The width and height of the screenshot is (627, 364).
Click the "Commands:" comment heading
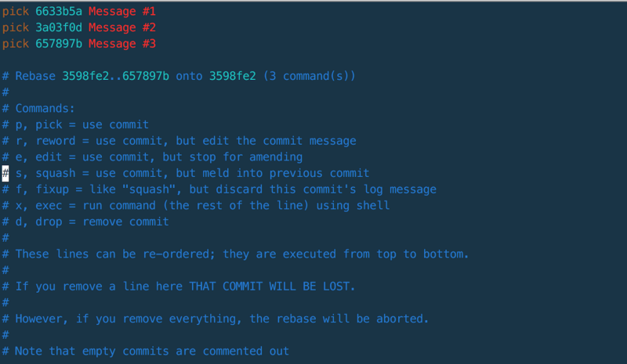[45, 109]
